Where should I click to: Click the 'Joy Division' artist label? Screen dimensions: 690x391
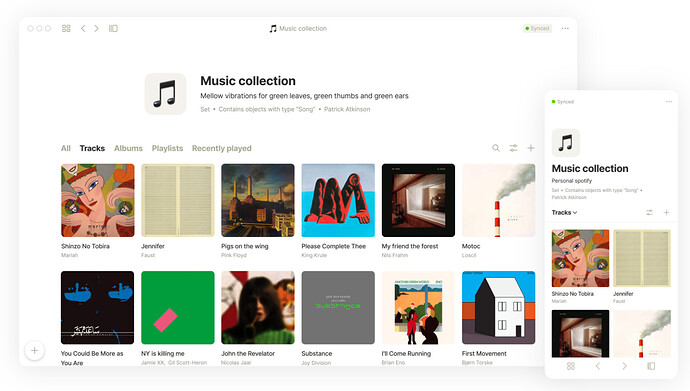click(x=316, y=363)
